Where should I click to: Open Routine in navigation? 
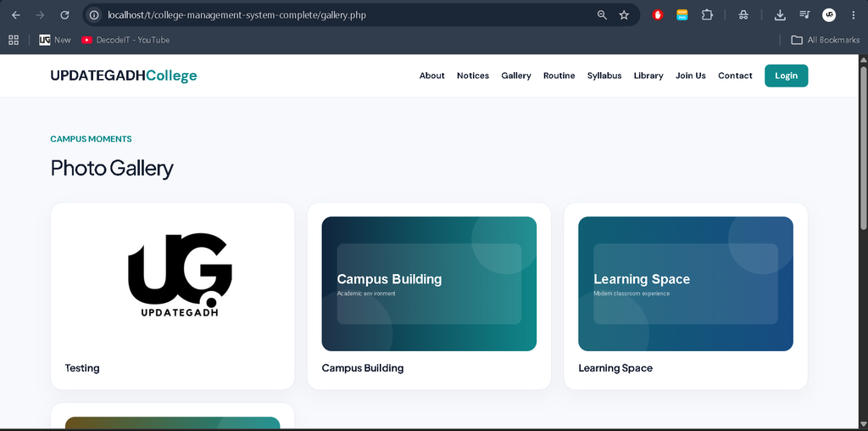[559, 76]
